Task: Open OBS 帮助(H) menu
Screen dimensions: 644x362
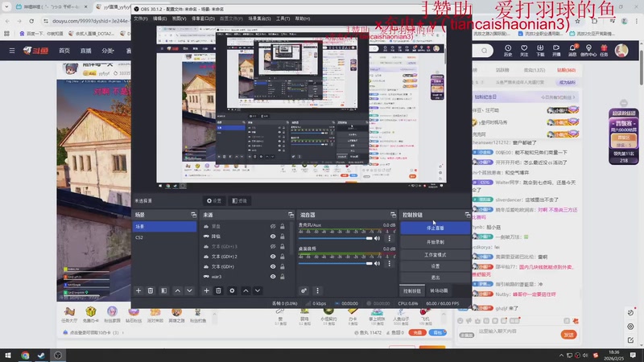Action: click(x=303, y=19)
